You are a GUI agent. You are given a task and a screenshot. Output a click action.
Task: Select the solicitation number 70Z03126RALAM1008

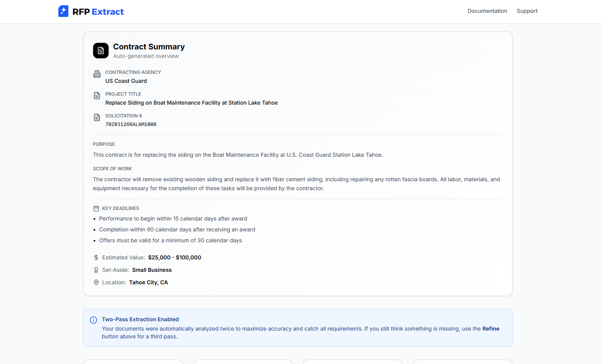pos(131,124)
